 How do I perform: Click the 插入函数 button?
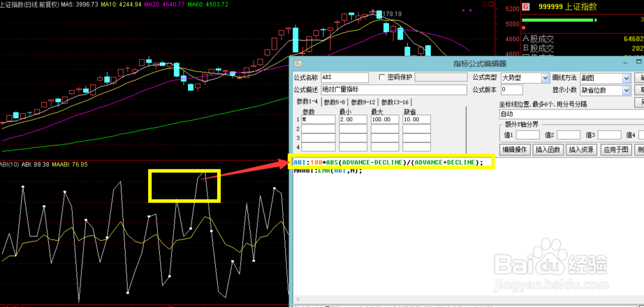[548, 150]
